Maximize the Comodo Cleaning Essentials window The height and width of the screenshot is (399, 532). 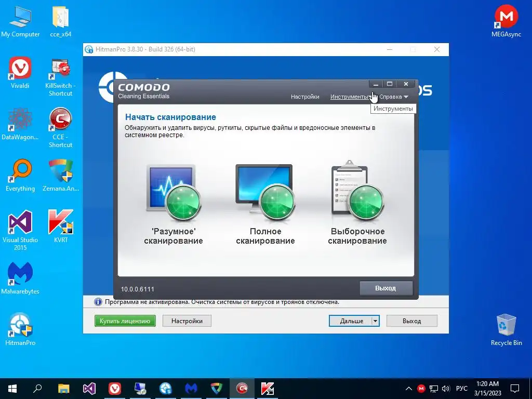coord(390,84)
